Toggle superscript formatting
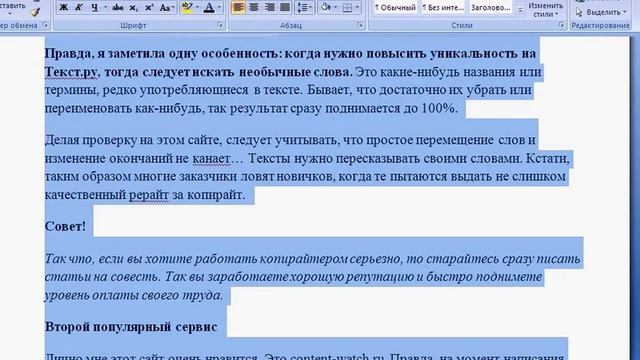This screenshot has width=640, height=360. click(149, 7)
